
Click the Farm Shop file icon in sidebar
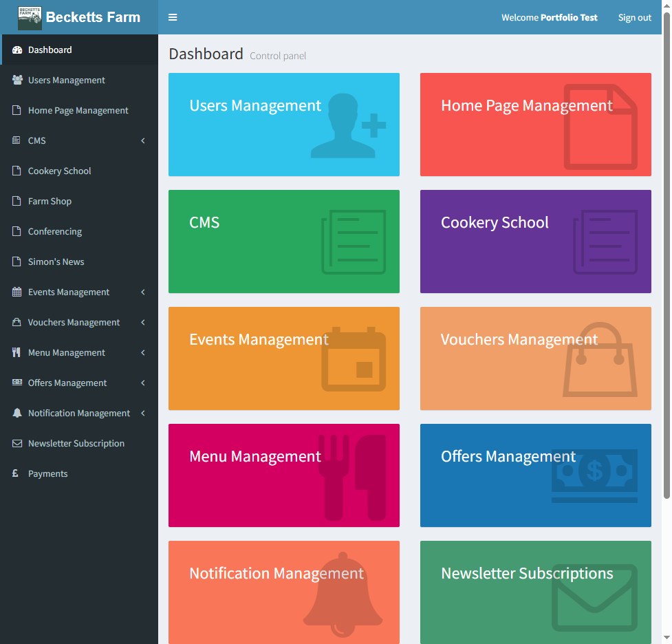(x=17, y=201)
